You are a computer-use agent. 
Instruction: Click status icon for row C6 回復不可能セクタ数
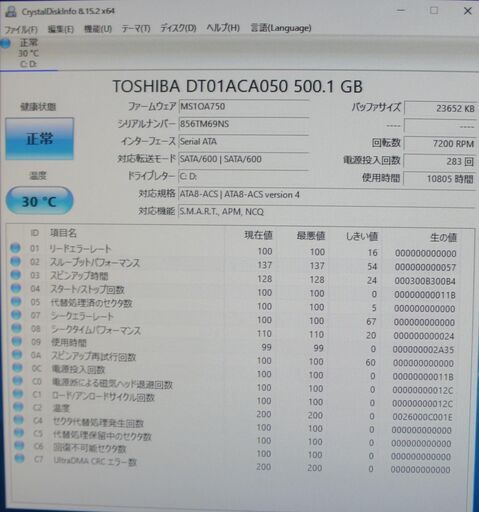click(20, 446)
